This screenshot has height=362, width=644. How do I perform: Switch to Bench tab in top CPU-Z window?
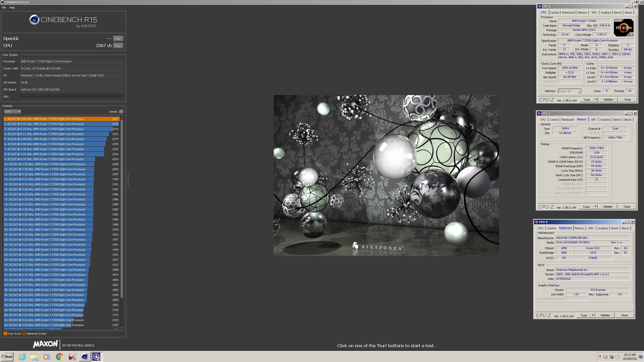pyautogui.click(x=618, y=13)
